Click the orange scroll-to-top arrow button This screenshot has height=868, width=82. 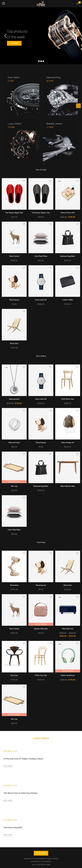tap(78, 105)
